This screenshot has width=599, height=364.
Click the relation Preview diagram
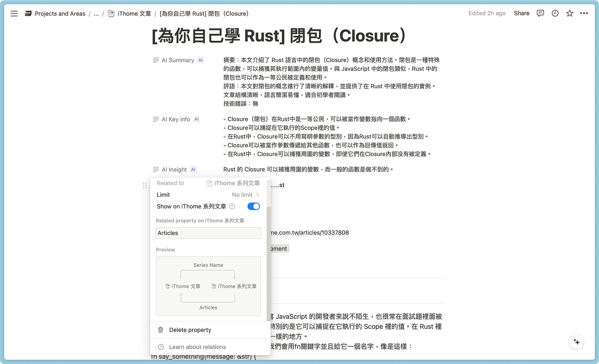pyautogui.click(x=208, y=286)
